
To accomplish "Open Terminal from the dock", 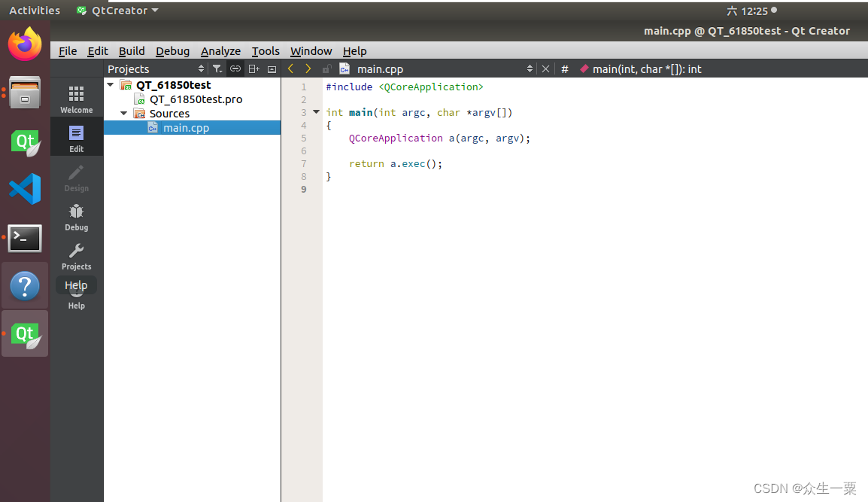I will pos(25,239).
